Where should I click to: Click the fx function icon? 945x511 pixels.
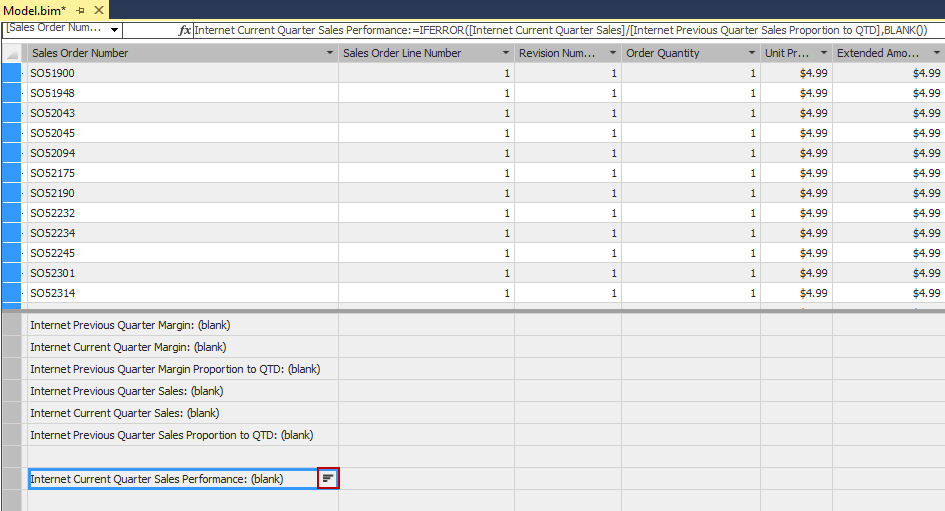click(x=184, y=30)
